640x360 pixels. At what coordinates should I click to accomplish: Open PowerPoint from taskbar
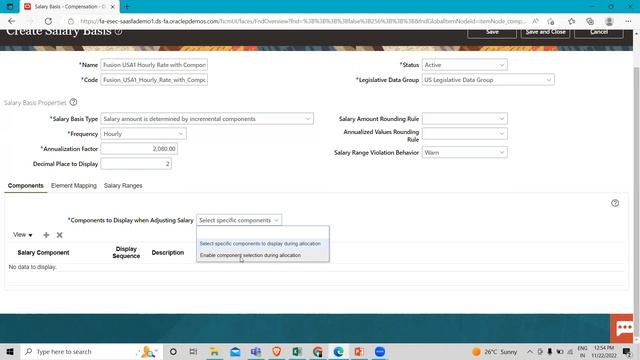point(359,351)
